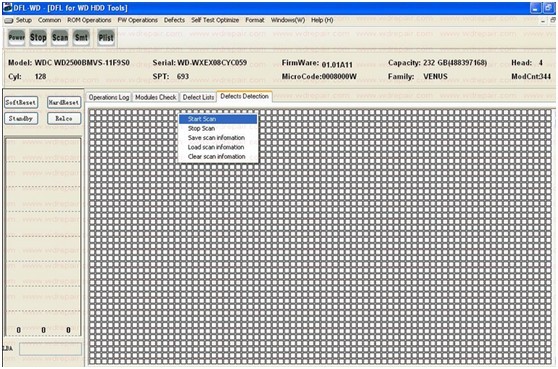Open the Common menu
Image resolution: width=558 pixels, height=369 pixels.
click(49, 20)
